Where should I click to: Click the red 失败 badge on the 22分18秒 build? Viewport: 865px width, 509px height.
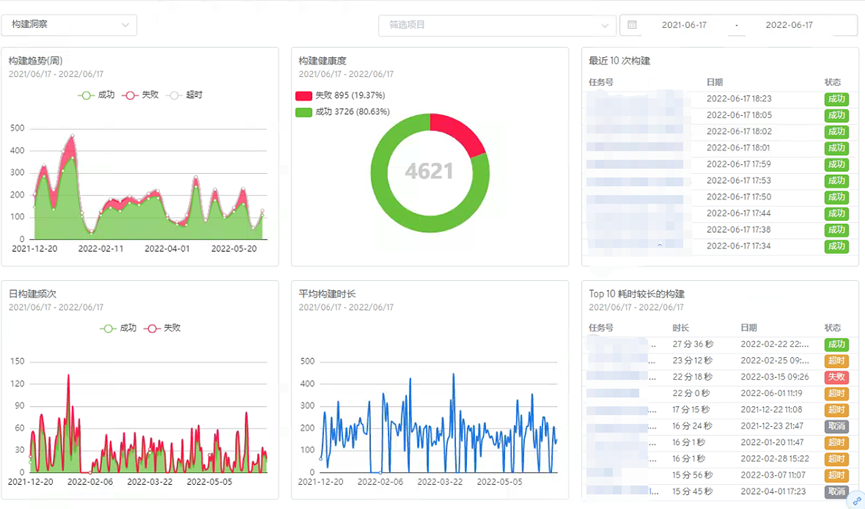tap(836, 377)
